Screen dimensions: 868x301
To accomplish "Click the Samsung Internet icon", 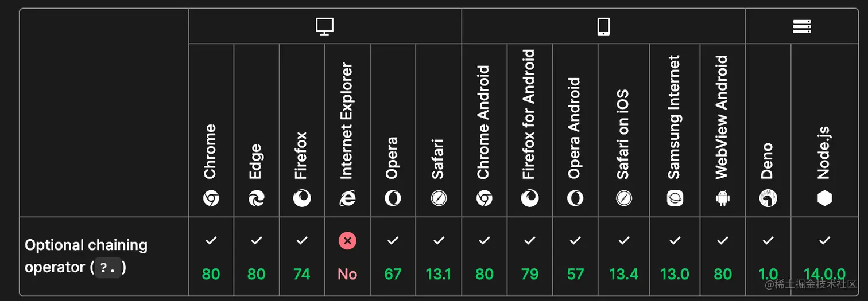I will tap(675, 199).
